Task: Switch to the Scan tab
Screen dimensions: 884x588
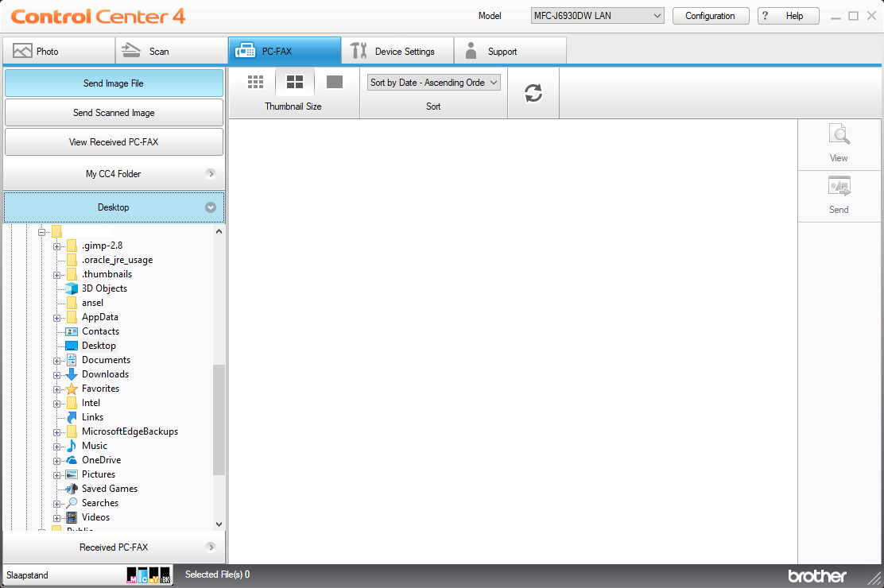Action: [x=172, y=51]
